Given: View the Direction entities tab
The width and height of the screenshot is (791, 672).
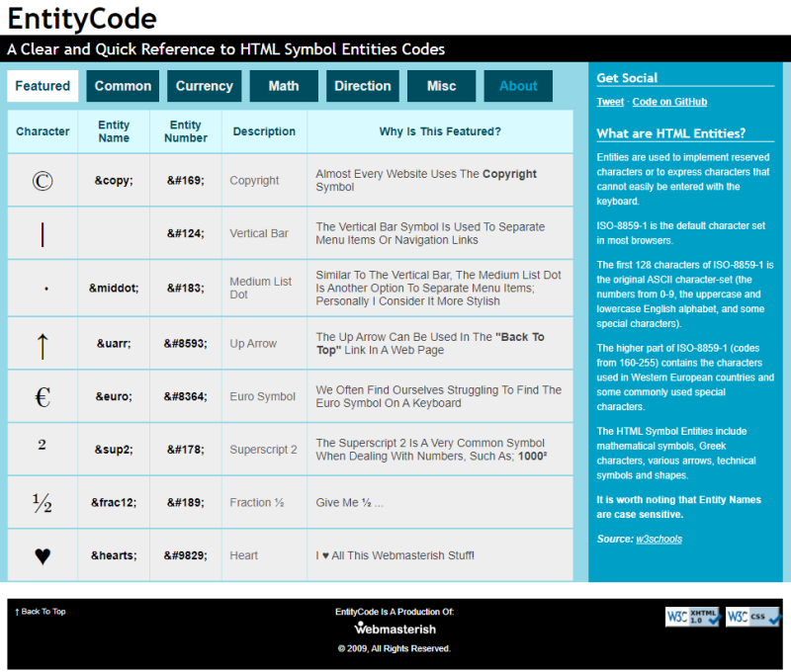Looking at the screenshot, I should (362, 86).
